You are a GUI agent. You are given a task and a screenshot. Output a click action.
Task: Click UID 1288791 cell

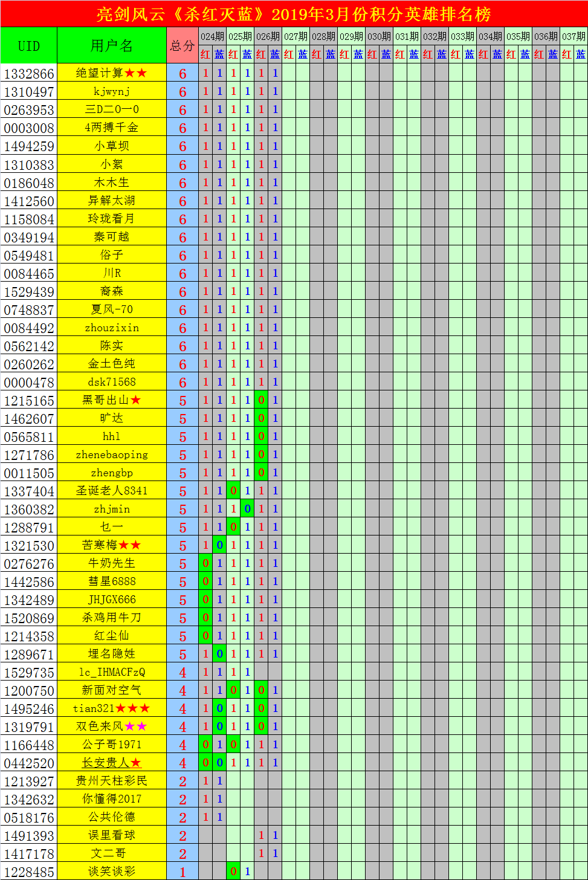point(29,526)
